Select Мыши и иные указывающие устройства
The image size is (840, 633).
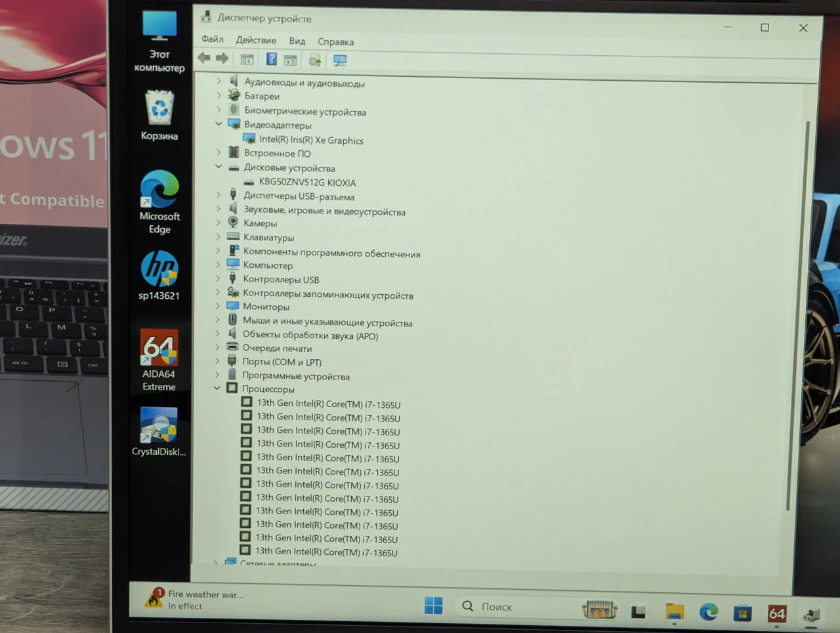pos(327,322)
